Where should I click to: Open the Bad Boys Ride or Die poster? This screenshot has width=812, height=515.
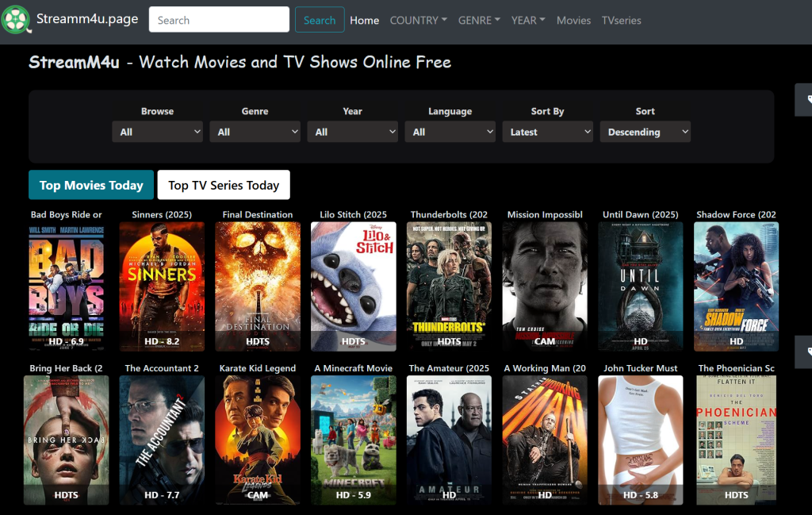pos(67,286)
